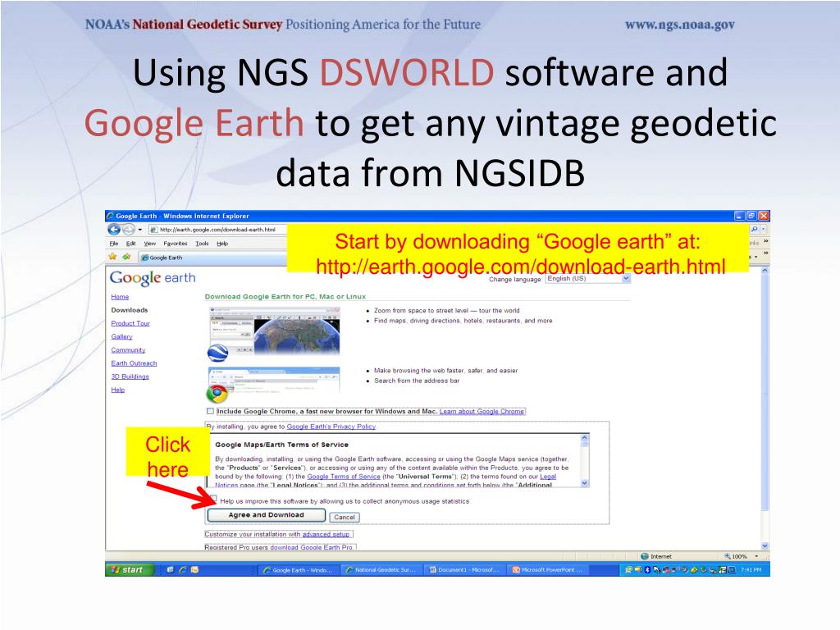
Task: Click the address bar showing earth.google.com URL
Action: [x=218, y=230]
